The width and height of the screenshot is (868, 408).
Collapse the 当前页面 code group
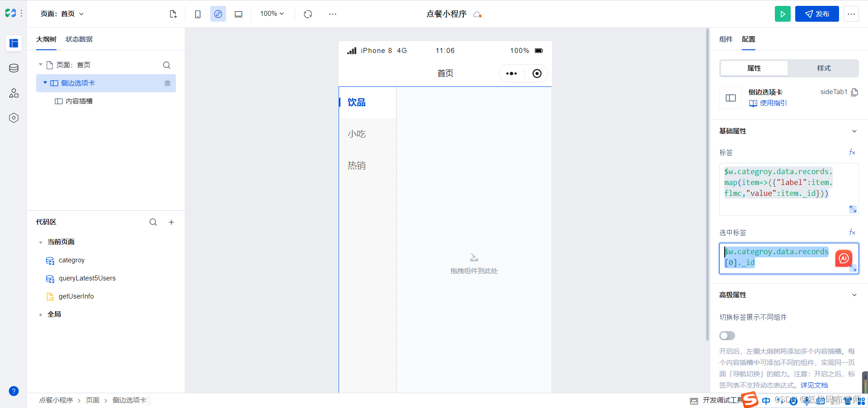click(x=41, y=242)
